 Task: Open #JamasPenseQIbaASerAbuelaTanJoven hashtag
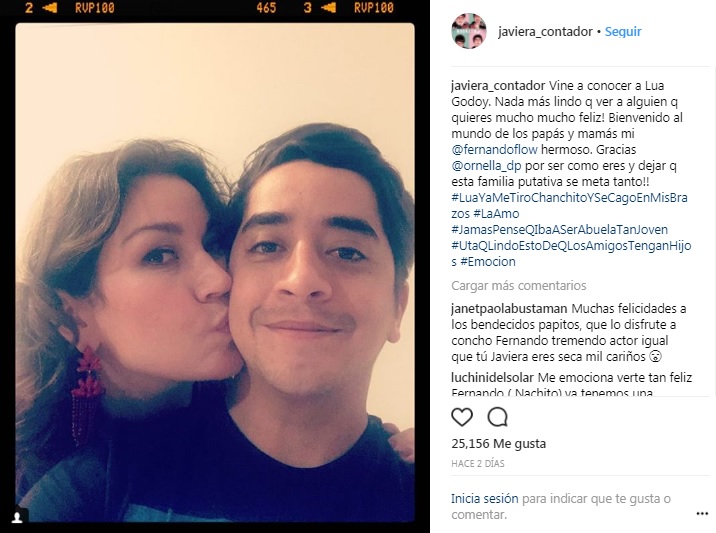(559, 229)
